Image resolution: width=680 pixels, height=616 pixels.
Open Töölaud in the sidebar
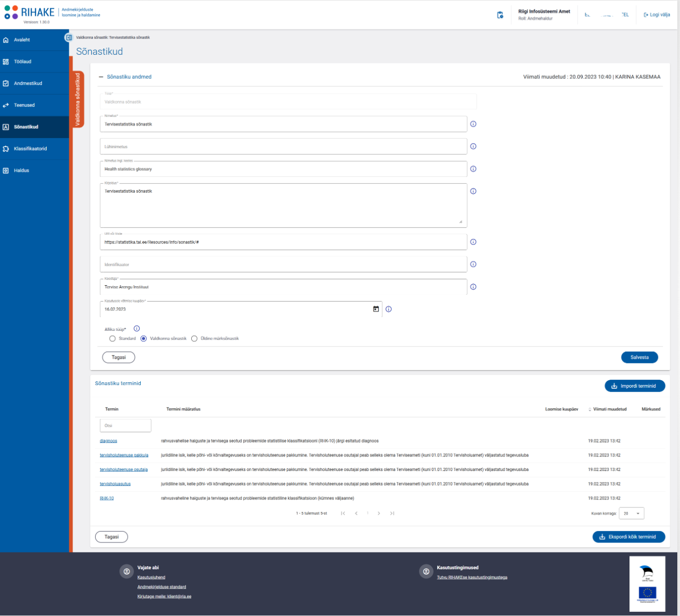pos(34,62)
